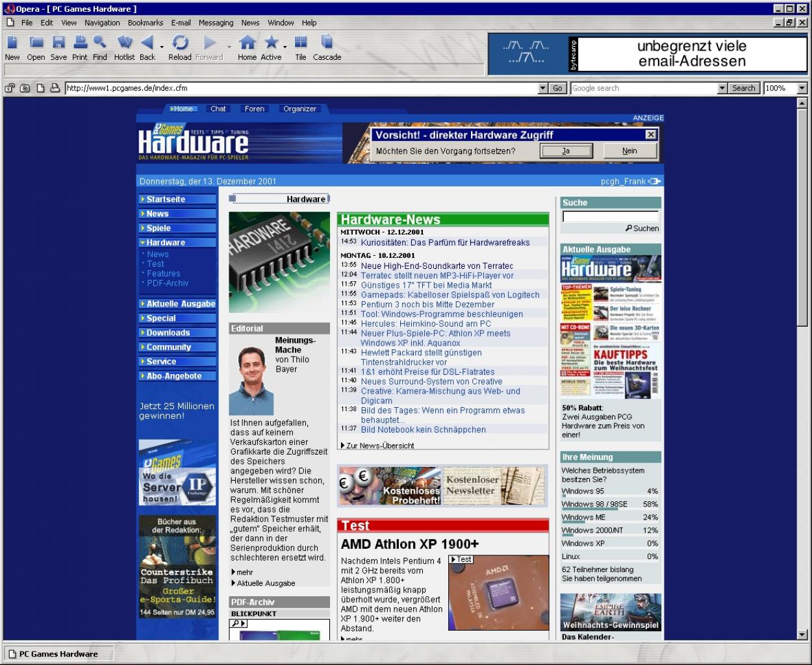Switch to the Organizer tab

(x=299, y=109)
